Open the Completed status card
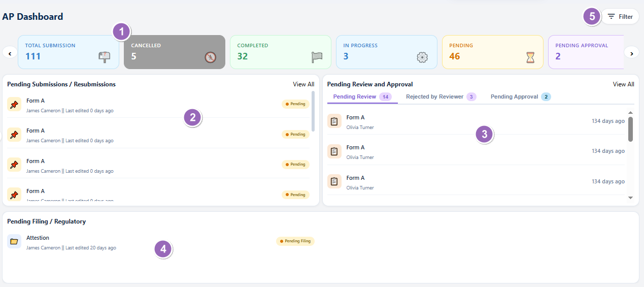 pyautogui.click(x=281, y=52)
